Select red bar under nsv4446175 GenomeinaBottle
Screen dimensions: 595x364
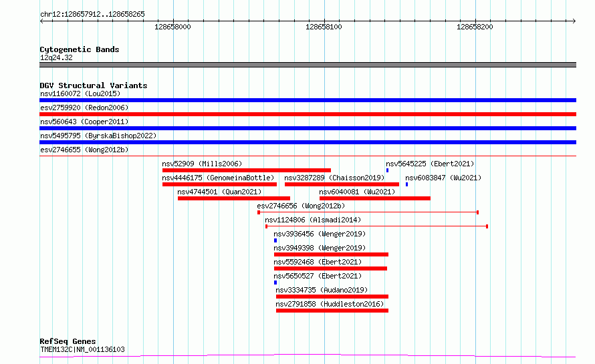point(219,184)
